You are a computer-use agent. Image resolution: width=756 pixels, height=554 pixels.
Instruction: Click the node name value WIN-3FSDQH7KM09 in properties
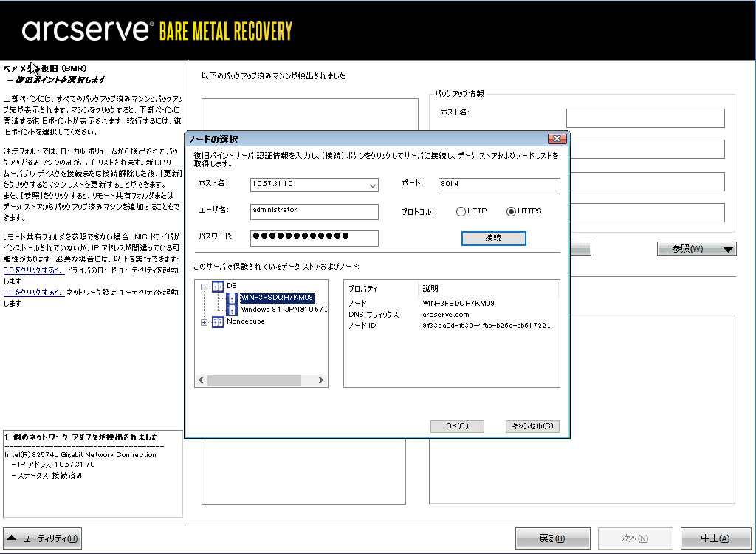(x=458, y=304)
